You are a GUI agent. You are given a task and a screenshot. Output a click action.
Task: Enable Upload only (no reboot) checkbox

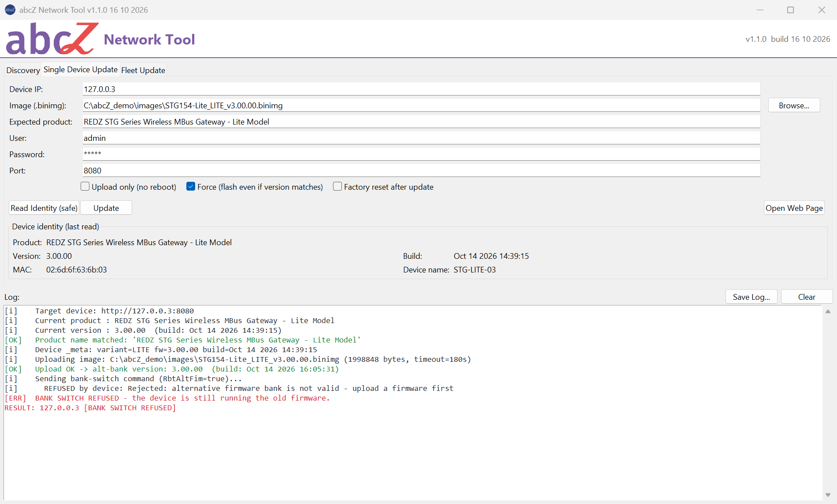click(85, 187)
